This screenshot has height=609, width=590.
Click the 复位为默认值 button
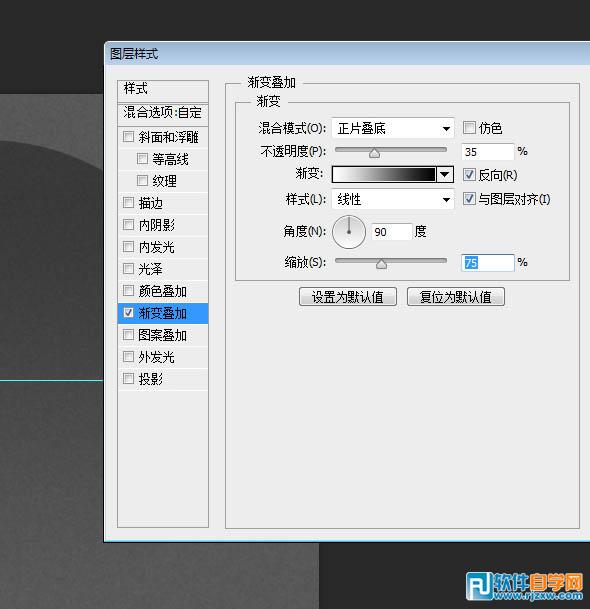pyautogui.click(x=456, y=297)
